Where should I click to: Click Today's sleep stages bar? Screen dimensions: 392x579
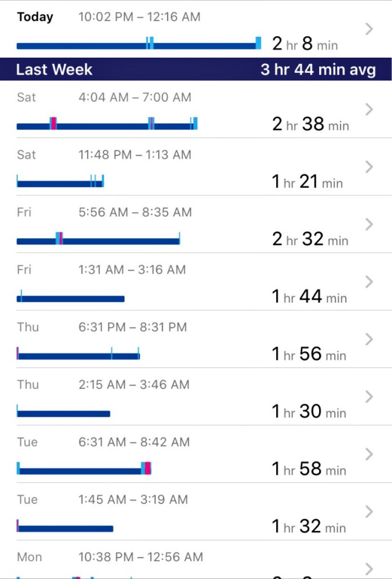tap(138, 44)
